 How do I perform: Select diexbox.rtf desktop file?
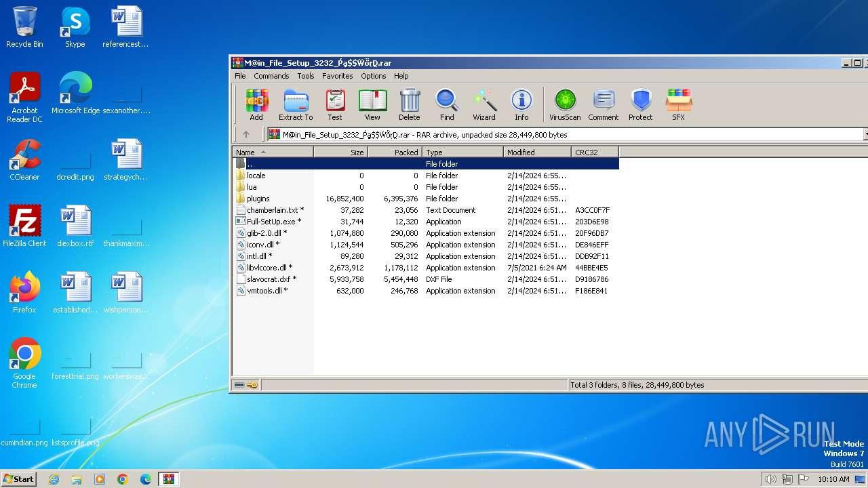(75, 226)
